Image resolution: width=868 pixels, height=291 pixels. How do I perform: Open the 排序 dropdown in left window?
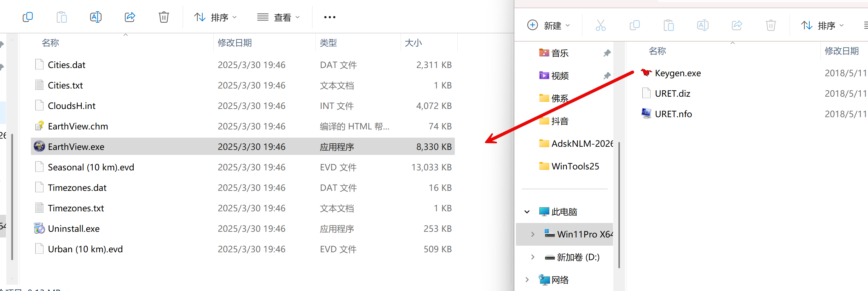(216, 17)
